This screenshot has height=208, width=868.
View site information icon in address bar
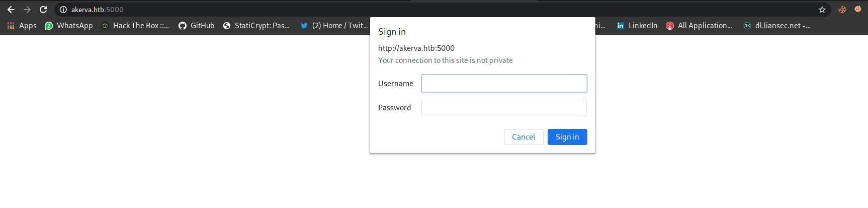coord(63,10)
